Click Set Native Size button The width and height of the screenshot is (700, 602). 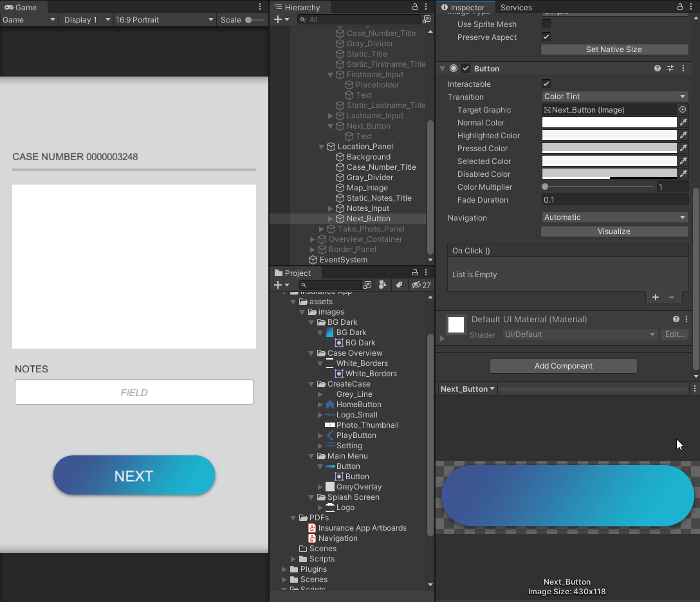614,50
